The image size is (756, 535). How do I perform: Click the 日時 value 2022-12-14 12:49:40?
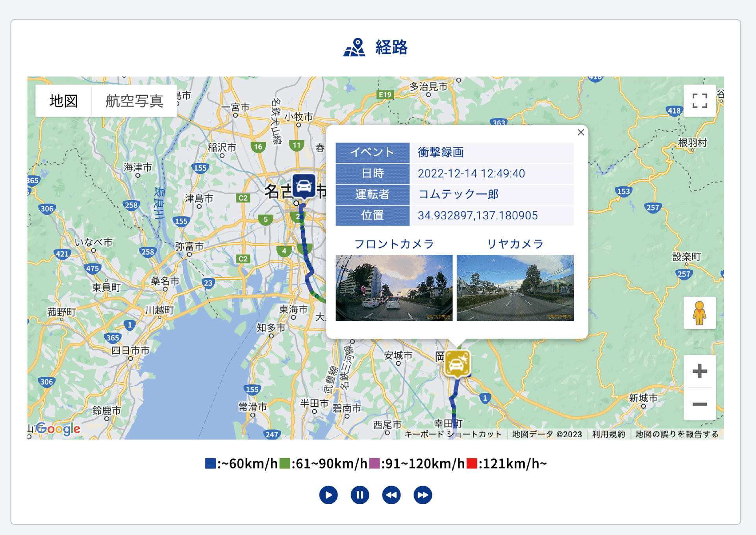(x=471, y=173)
